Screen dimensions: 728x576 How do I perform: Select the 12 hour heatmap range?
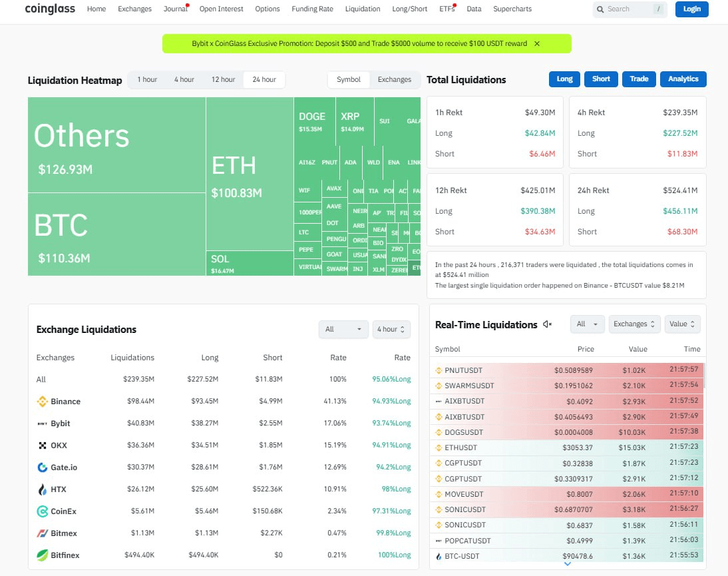pyautogui.click(x=224, y=79)
